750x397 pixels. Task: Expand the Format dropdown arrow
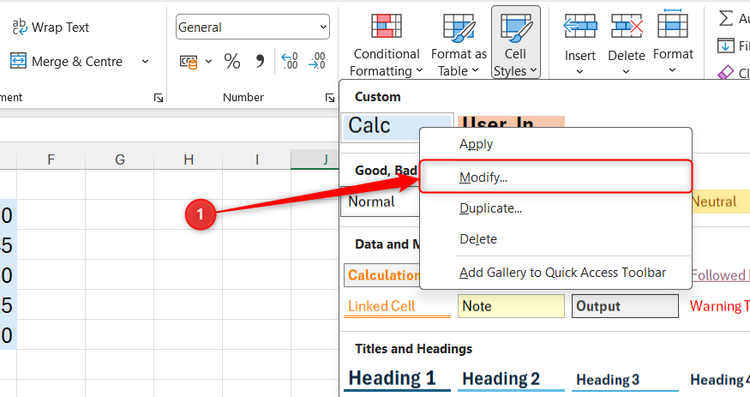point(672,70)
